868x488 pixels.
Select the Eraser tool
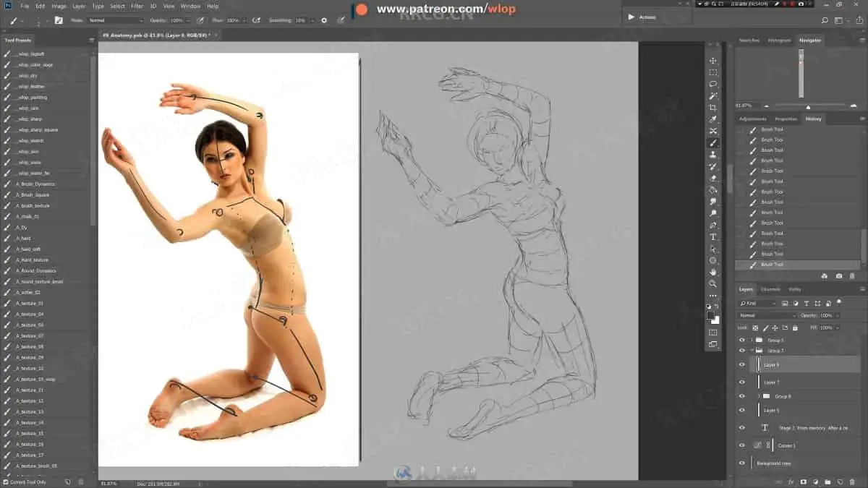pyautogui.click(x=713, y=178)
